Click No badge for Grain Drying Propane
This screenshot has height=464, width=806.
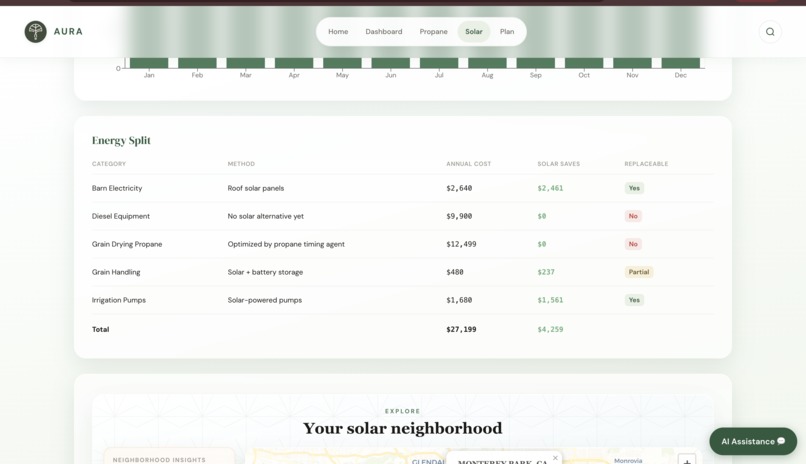(633, 244)
